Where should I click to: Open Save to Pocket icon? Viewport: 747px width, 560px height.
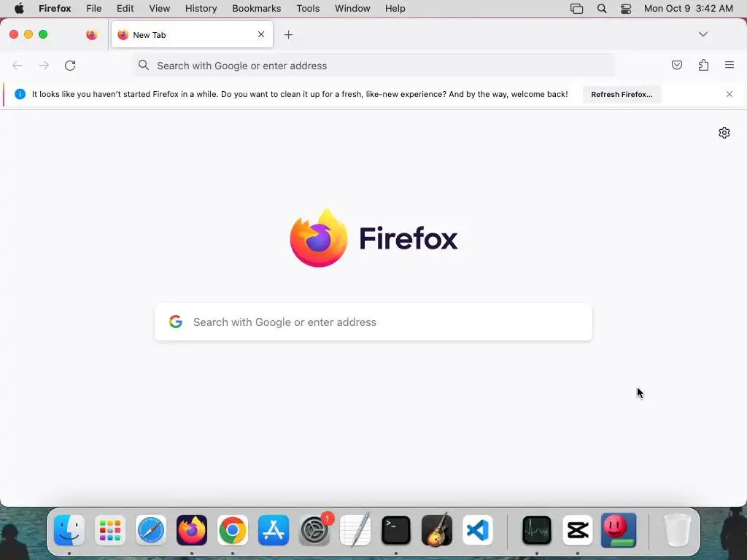pyautogui.click(x=676, y=65)
